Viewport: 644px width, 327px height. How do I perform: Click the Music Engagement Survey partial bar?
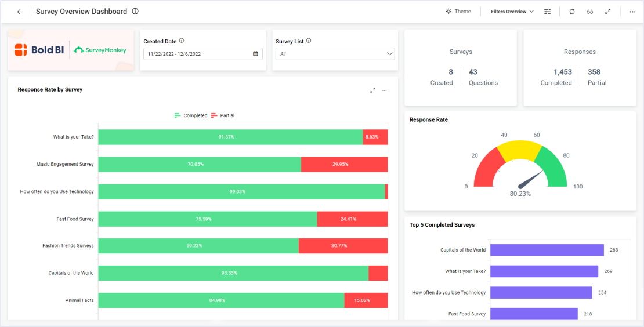point(344,164)
